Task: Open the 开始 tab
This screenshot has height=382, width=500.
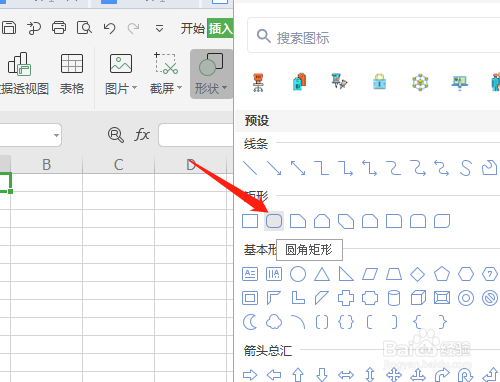Action: (x=192, y=28)
